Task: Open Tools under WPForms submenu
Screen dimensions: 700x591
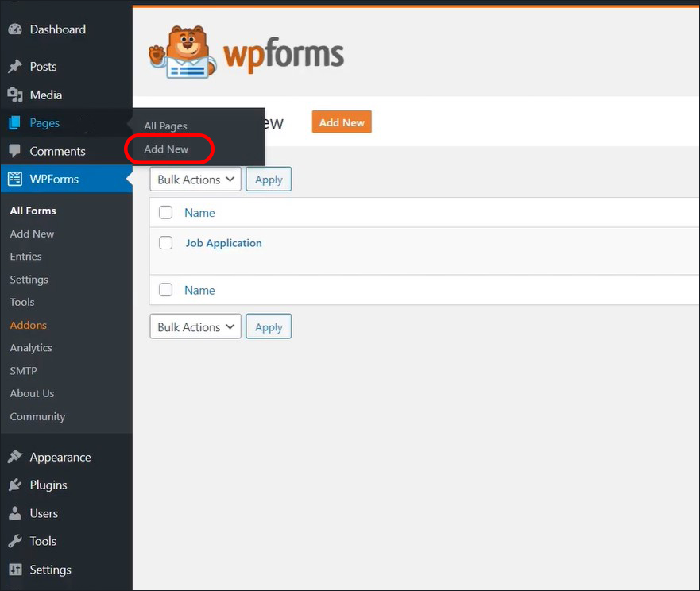Action: click(22, 302)
